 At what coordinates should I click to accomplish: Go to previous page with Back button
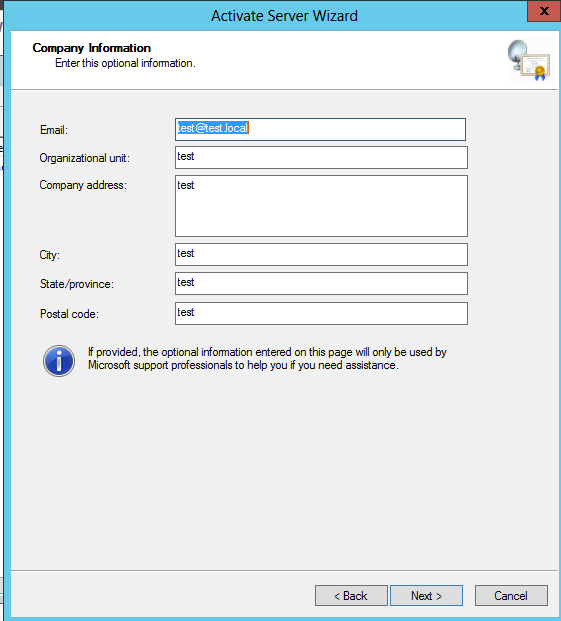pyautogui.click(x=351, y=596)
